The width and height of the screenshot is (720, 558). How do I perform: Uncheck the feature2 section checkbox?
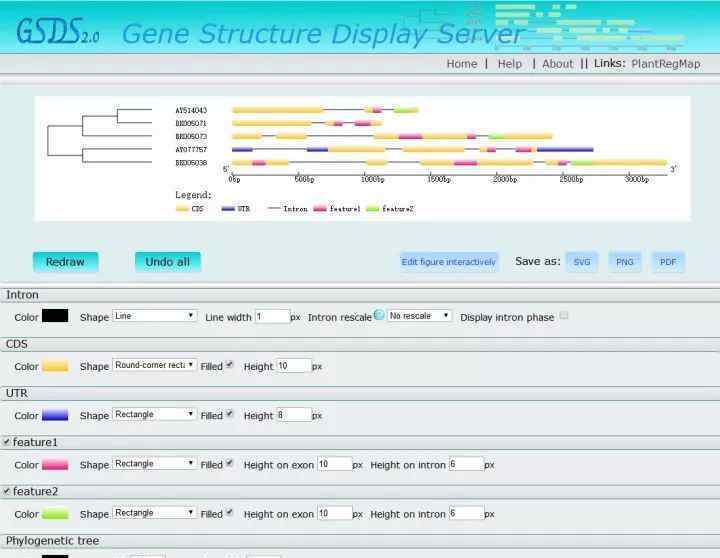(6, 490)
